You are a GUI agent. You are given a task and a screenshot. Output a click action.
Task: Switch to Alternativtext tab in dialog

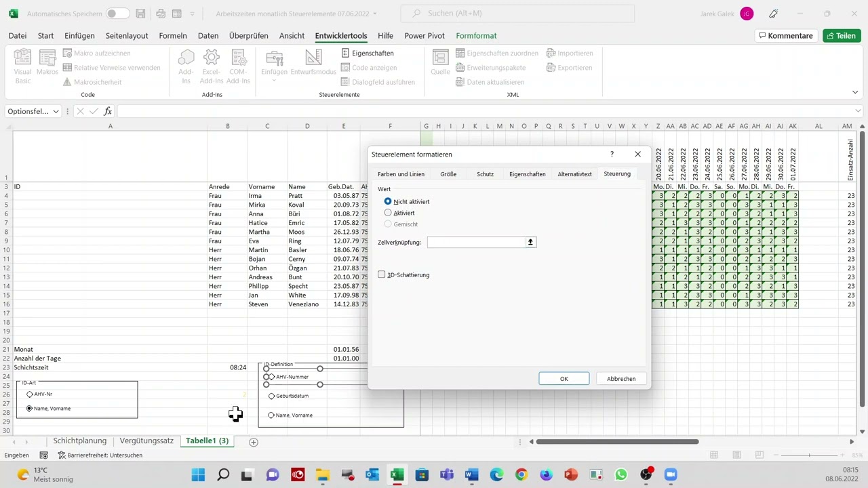(575, 174)
